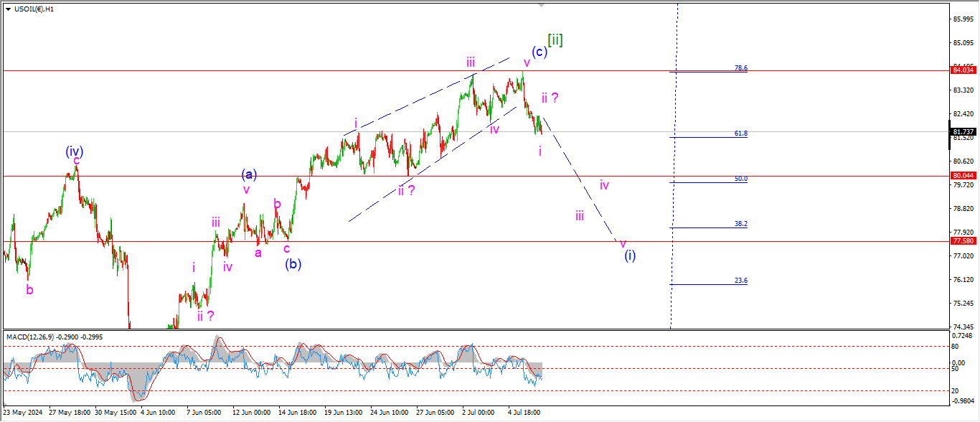The width and height of the screenshot is (980, 422).
Task: Select the red 80.044 price tag
Action: click(962, 176)
